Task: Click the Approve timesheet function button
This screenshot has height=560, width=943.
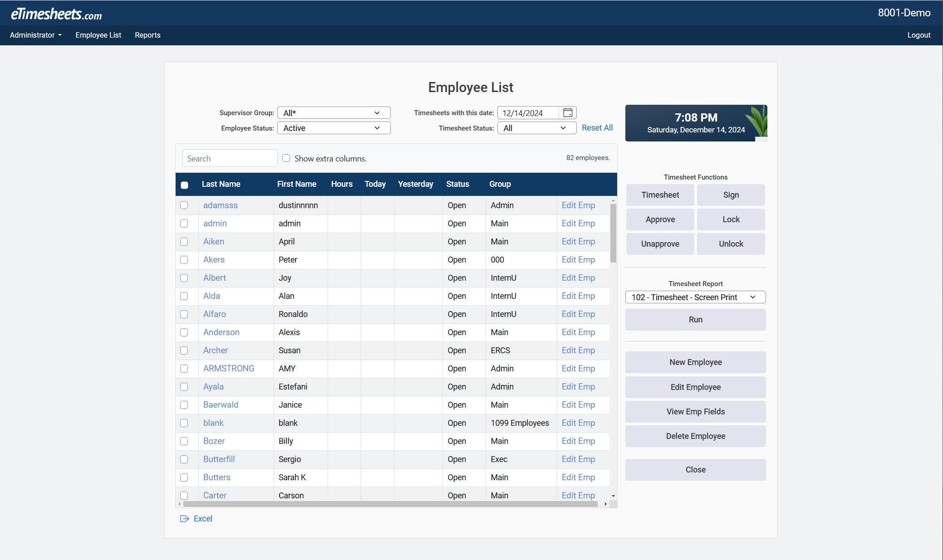Action: pos(660,219)
